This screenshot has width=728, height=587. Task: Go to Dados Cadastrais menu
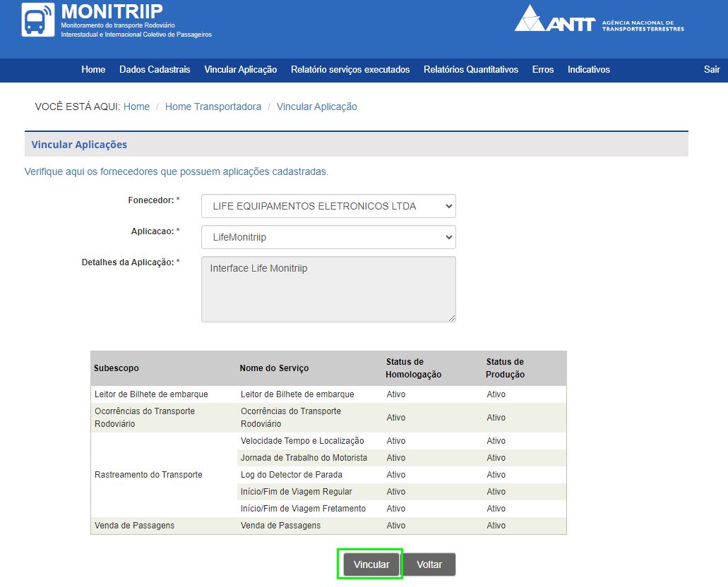click(x=155, y=70)
